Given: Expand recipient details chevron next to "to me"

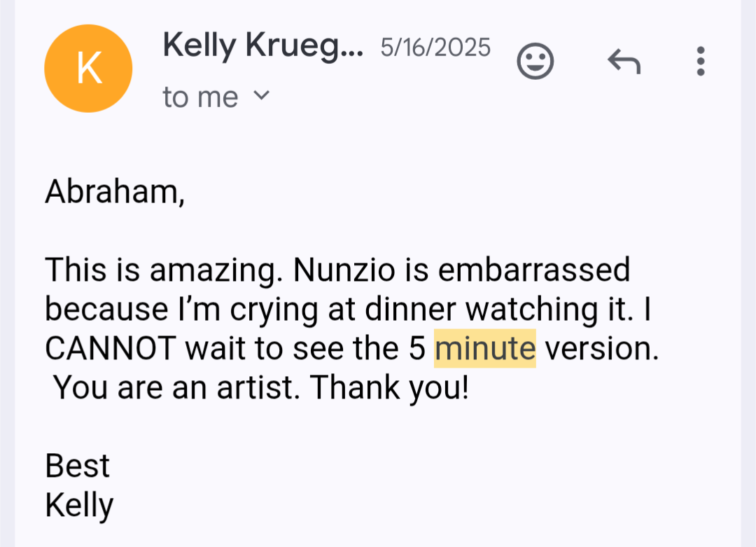Looking at the screenshot, I should tap(260, 95).
